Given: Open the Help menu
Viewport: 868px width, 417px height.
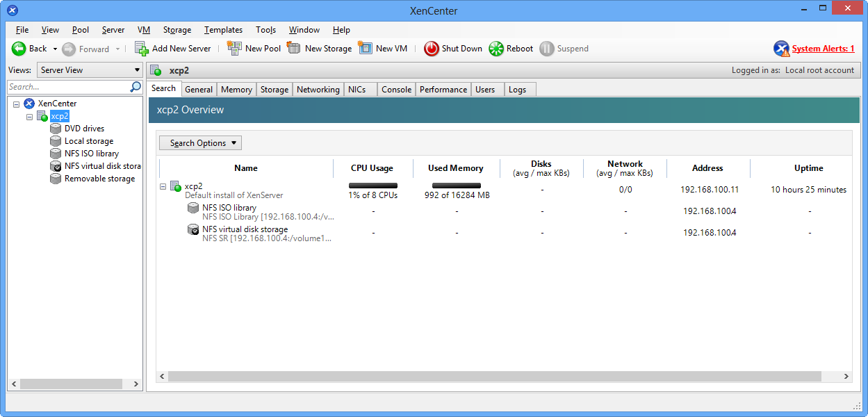Looking at the screenshot, I should click(x=341, y=30).
